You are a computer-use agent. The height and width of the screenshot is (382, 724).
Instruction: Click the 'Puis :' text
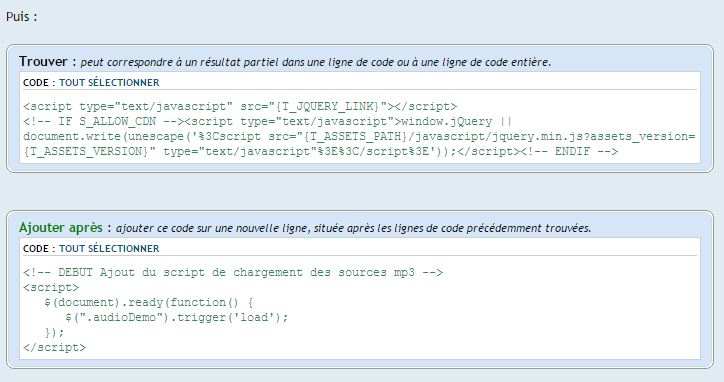(x=21, y=17)
